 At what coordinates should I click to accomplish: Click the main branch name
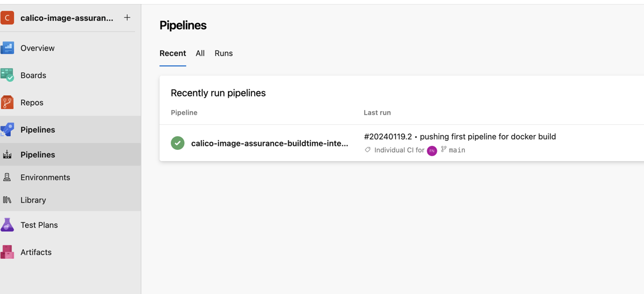coord(457,150)
